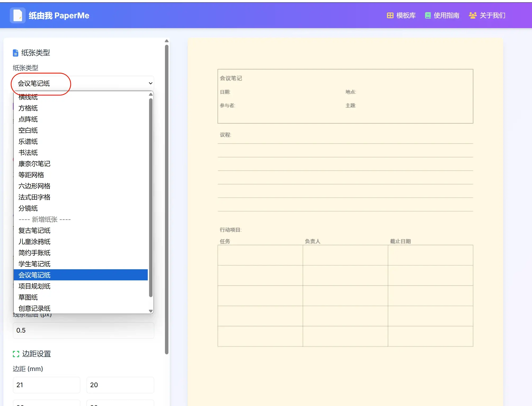Pick 复古笔记纸 from new papers
Image resolution: width=532 pixels, height=406 pixels.
click(x=34, y=231)
